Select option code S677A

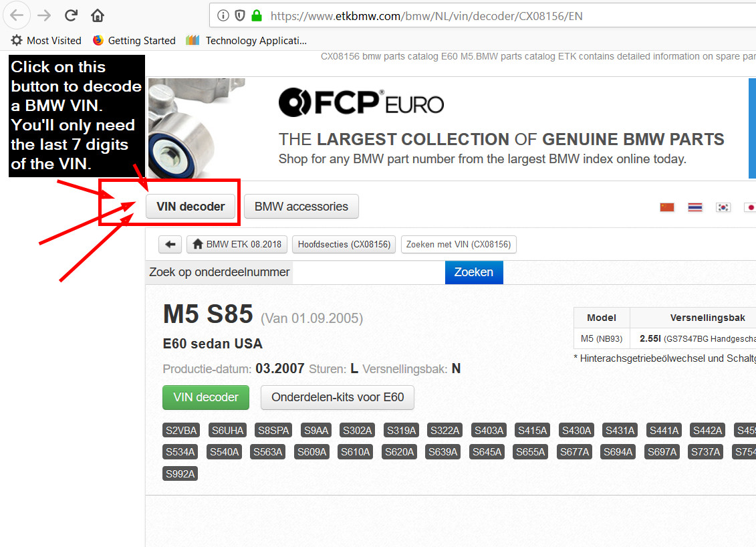coord(574,452)
